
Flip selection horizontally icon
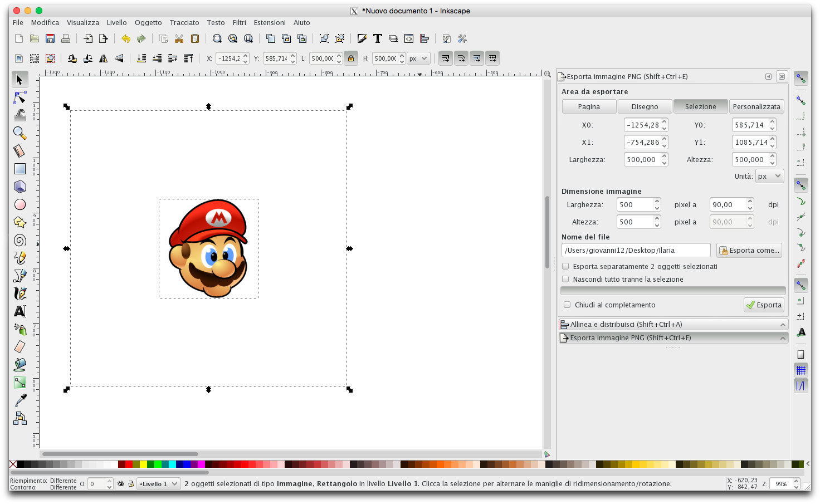coord(104,58)
